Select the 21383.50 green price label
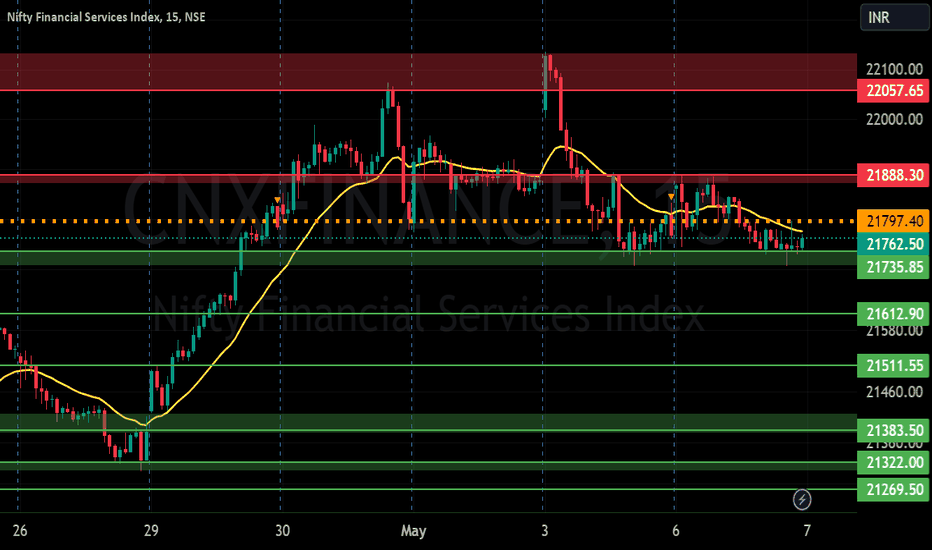932x550 pixels. [x=893, y=430]
